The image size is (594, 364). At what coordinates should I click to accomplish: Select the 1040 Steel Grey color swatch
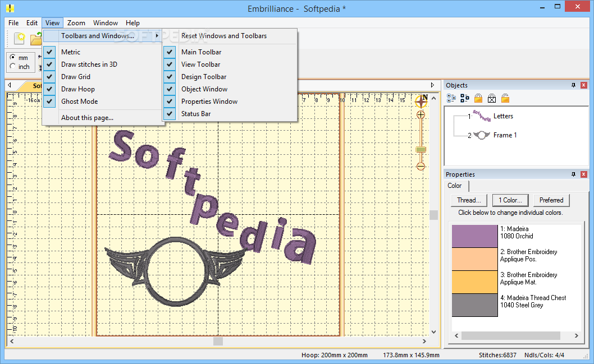474,305
